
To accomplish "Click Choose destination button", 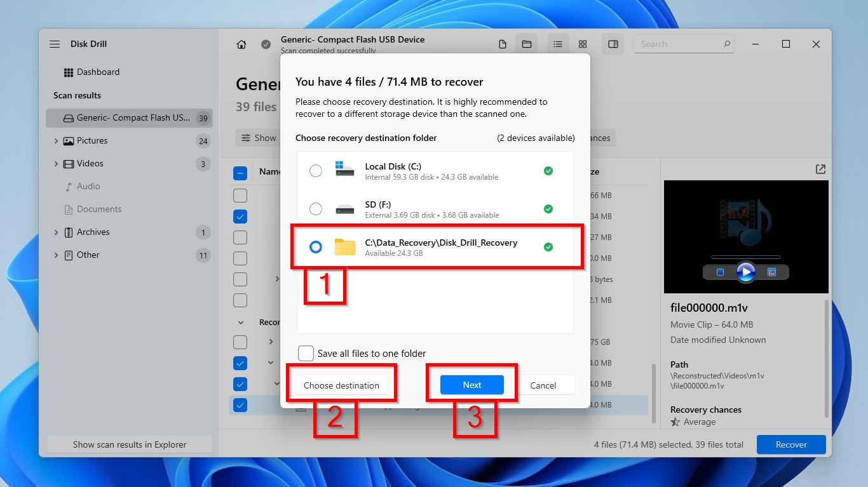I will pos(341,385).
